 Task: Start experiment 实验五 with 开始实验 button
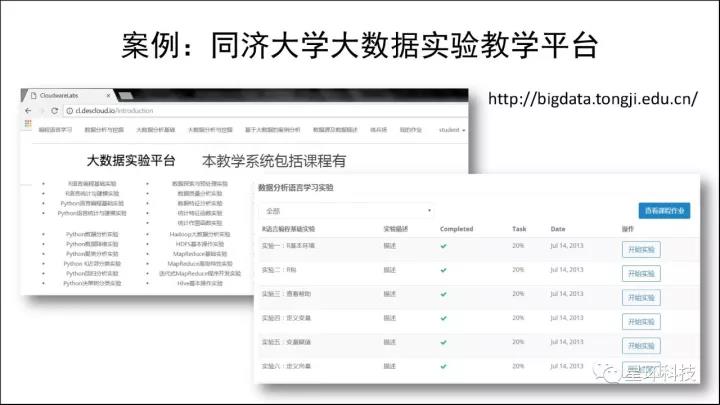(641, 346)
